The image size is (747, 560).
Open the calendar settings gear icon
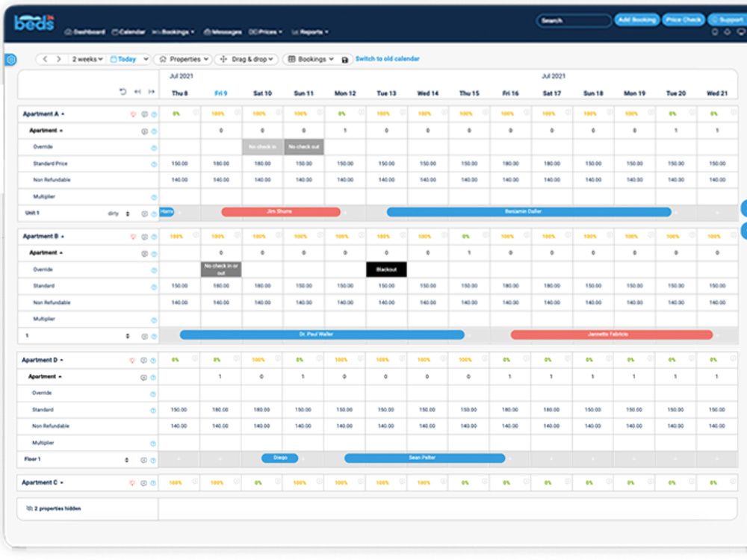(10, 60)
